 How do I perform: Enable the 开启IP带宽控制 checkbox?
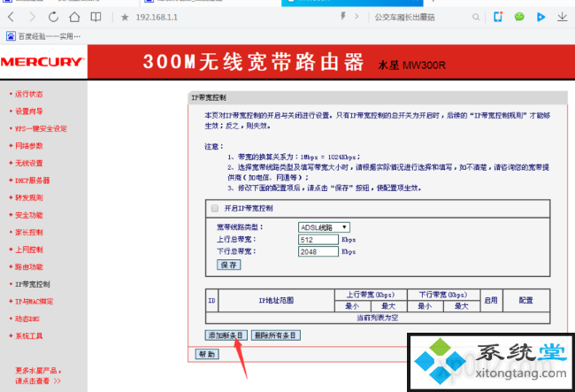215,208
